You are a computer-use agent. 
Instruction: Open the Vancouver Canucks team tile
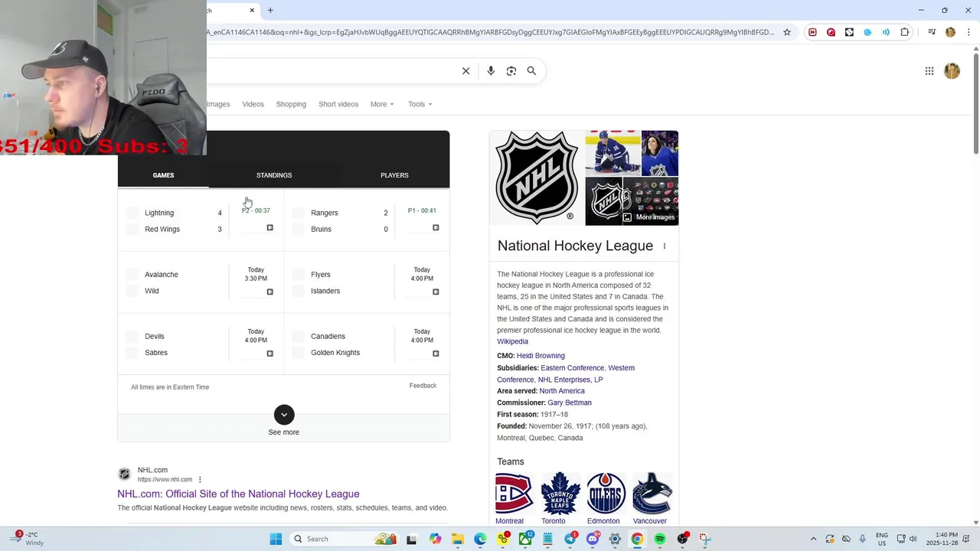pyautogui.click(x=652, y=498)
